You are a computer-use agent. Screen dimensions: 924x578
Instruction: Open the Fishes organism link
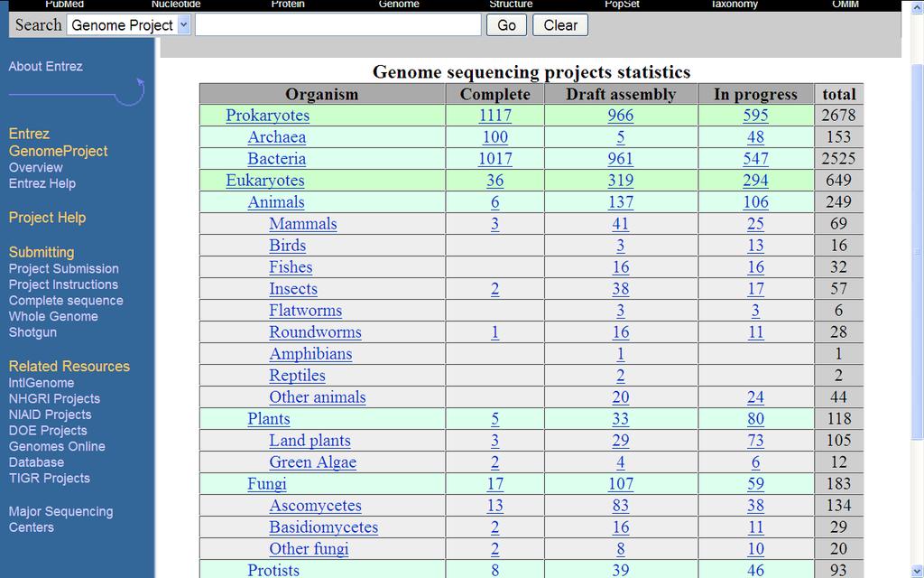tap(291, 267)
